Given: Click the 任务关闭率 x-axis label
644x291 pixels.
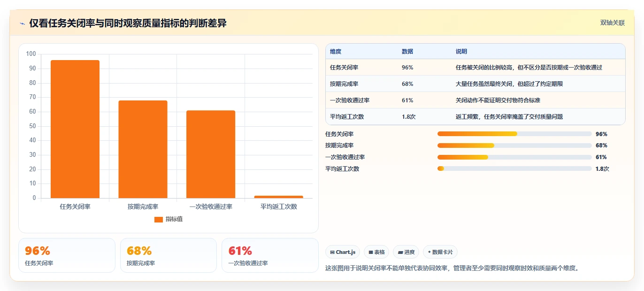Looking at the screenshot, I should [x=75, y=207].
